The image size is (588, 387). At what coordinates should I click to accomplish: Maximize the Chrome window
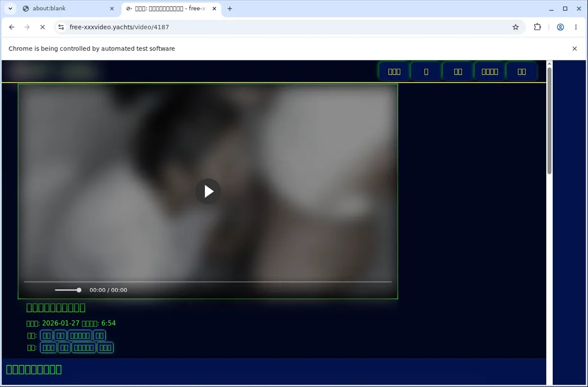click(x=565, y=8)
